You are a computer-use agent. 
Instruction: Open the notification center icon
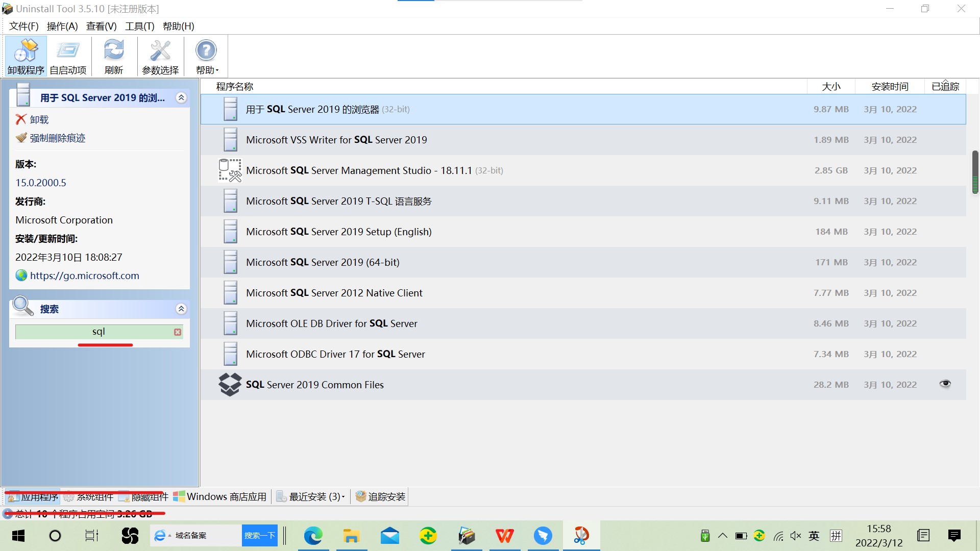(954, 535)
